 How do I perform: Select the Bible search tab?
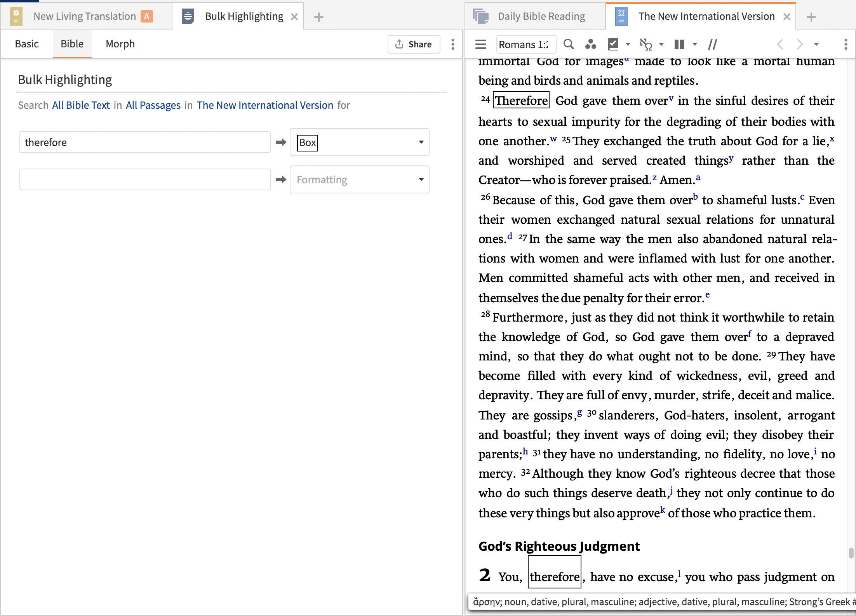(x=72, y=44)
